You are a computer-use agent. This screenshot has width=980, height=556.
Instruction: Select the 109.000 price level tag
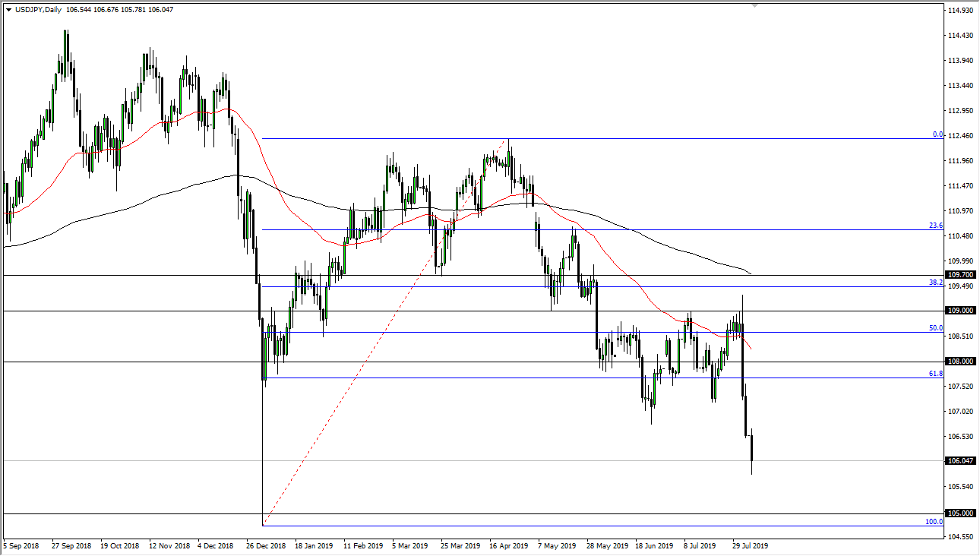click(959, 310)
